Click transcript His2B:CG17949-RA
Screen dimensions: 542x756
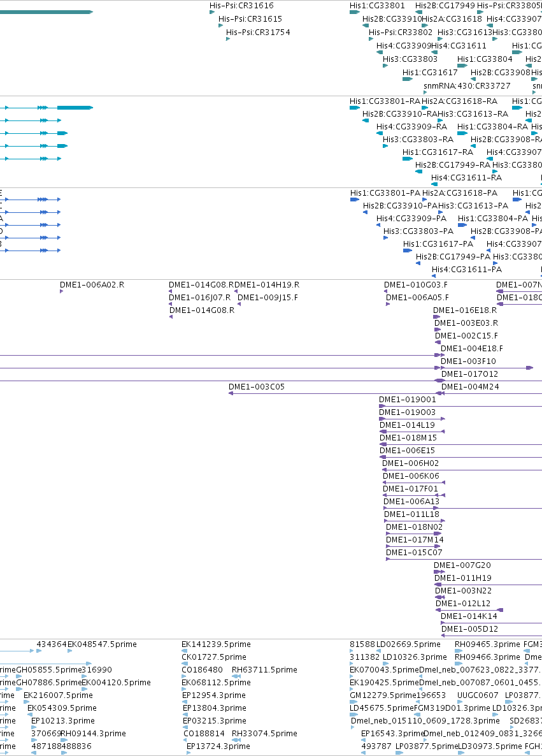452,165
